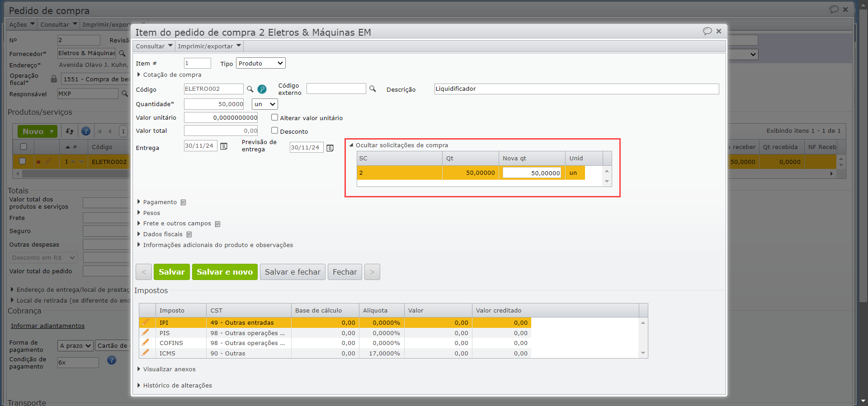The width and height of the screenshot is (868, 406).
Task: Open the quantity unit dropdown showing un
Action: tap(264, 104)
